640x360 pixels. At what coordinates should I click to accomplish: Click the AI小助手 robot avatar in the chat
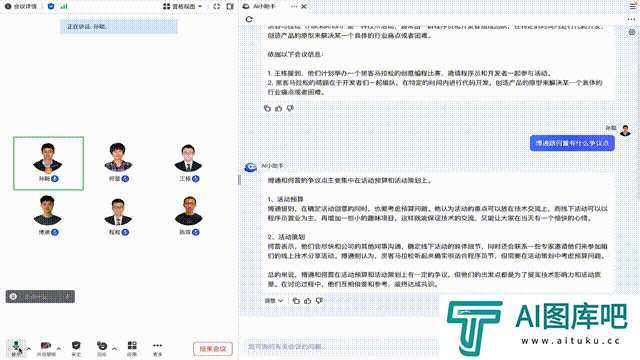250,167
